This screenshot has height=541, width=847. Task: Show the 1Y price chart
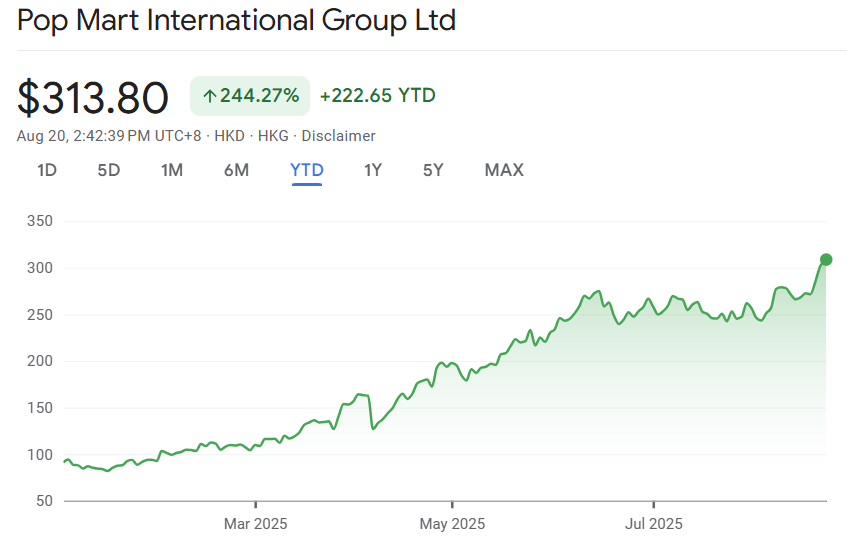tap(373, 170)
